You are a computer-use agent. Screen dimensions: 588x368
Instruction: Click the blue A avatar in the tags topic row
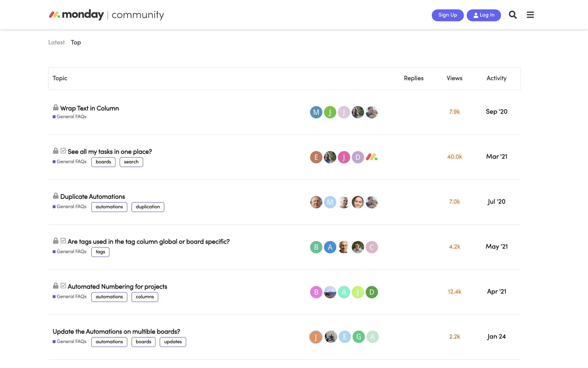pyautogui.click(x=330, y=247)
